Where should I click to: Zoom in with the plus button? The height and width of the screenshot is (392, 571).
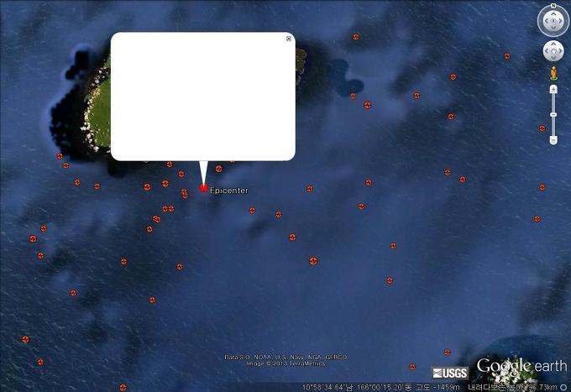point(553,89)
